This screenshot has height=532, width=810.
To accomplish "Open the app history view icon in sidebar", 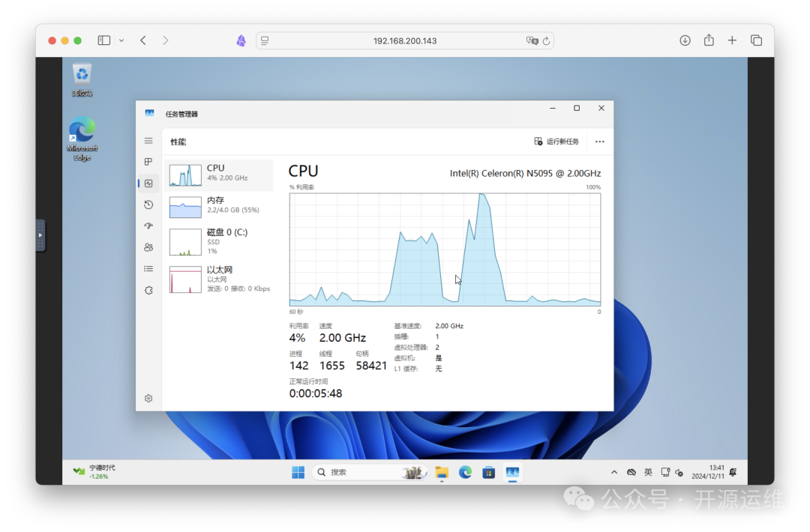I will 148,205.
